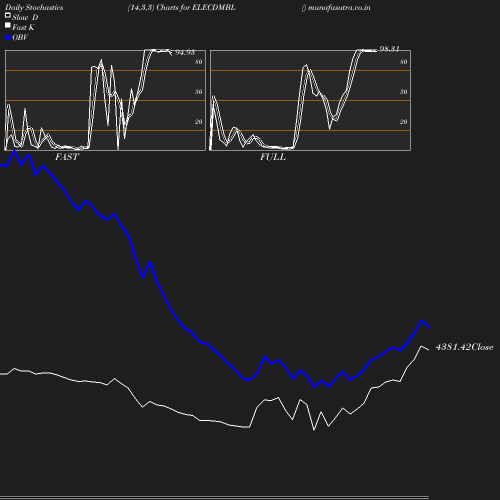The height and width of the screenshot is (500, 500).
Task: Click the FAST chart label
Action: point(67,157)
